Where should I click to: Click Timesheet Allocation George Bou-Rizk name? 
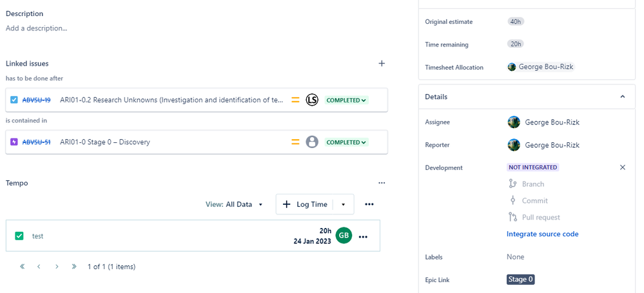click(x=546, y=67)
